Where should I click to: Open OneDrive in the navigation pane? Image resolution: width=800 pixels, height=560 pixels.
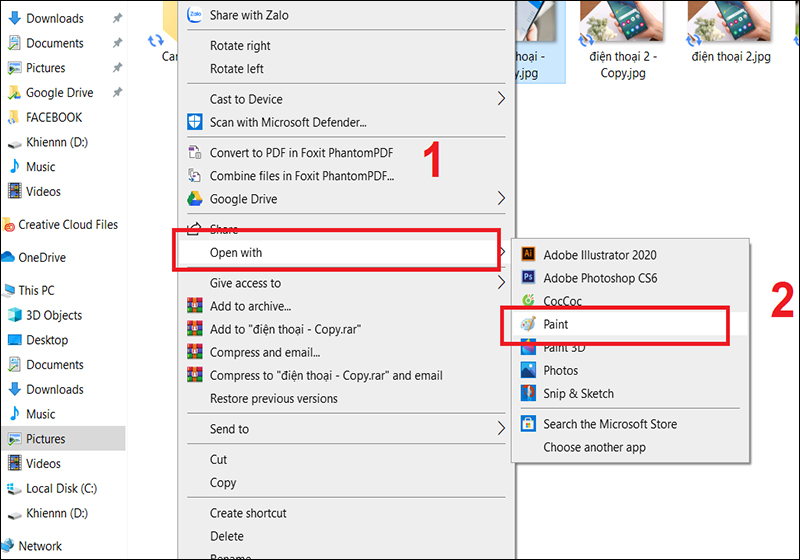(41, 258)
